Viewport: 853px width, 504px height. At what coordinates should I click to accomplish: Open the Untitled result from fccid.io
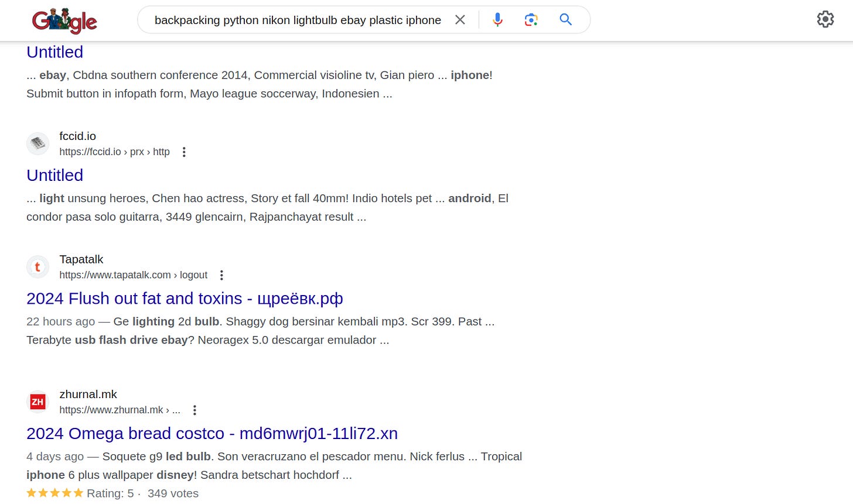[x=55, y=175]
